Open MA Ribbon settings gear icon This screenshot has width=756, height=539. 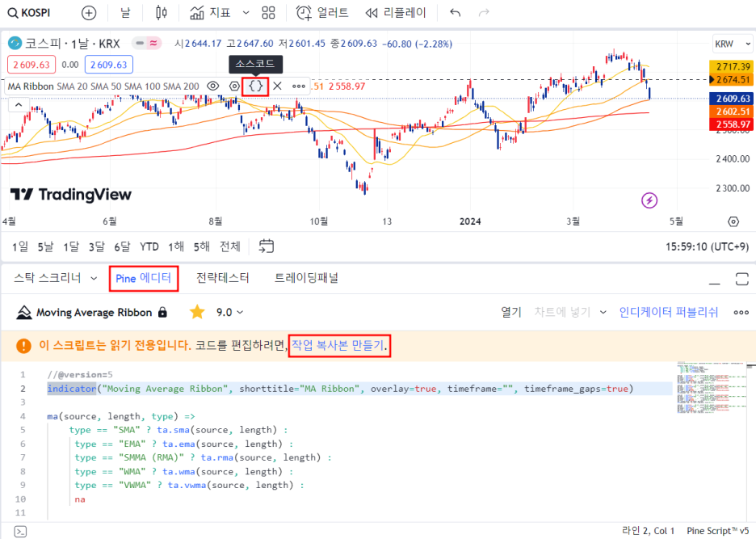234,86
